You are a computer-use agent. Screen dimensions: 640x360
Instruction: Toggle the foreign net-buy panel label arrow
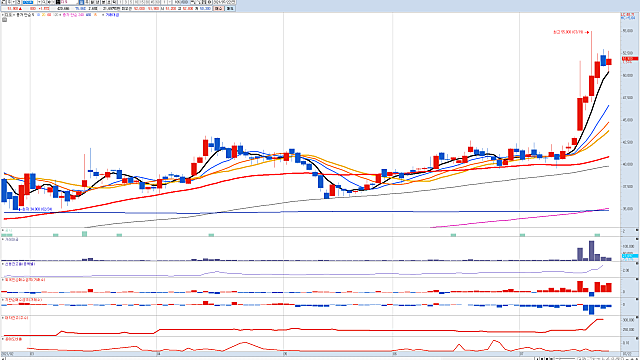click(3, 280)
